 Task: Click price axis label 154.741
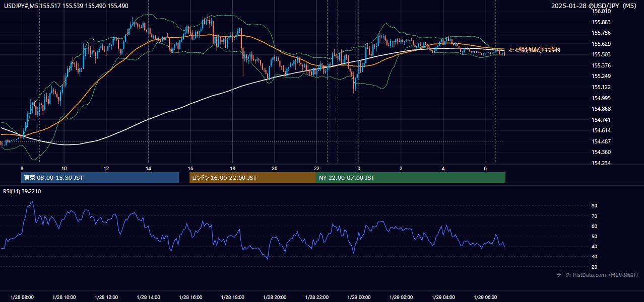pyautogui.click(x=601, y=120)
